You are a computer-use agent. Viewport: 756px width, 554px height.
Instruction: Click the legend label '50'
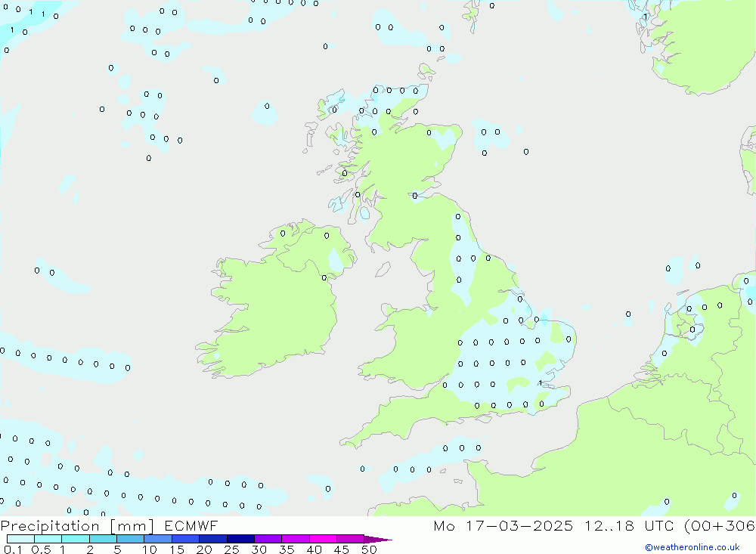pos(369,549)
